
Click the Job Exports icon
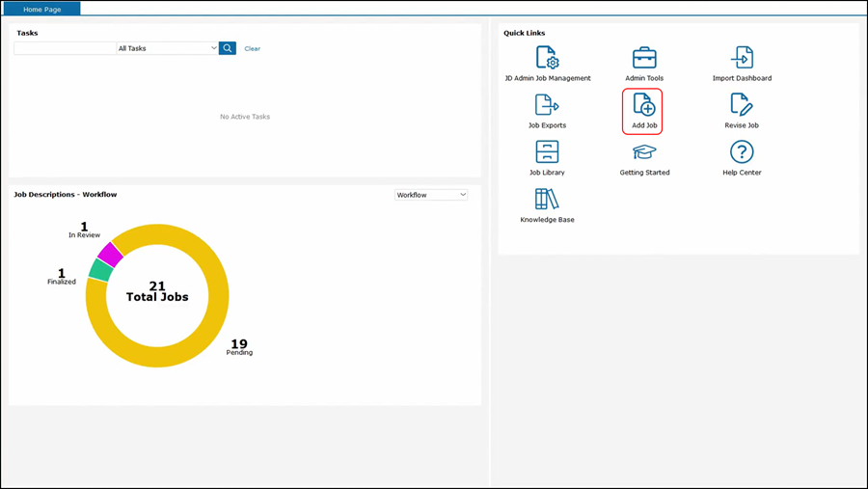tap(547, 105)
